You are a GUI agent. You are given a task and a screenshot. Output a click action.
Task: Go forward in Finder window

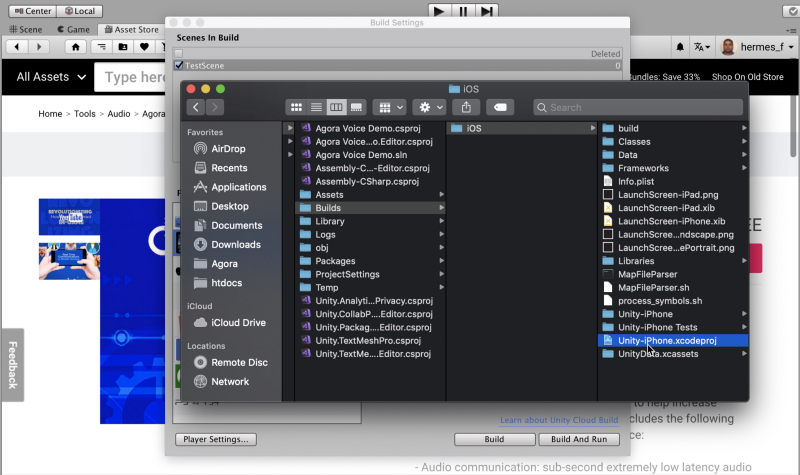click(215, 107)
